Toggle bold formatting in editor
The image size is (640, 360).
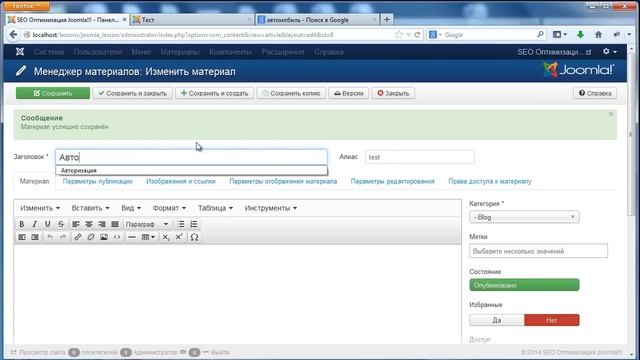click(22, 224)
